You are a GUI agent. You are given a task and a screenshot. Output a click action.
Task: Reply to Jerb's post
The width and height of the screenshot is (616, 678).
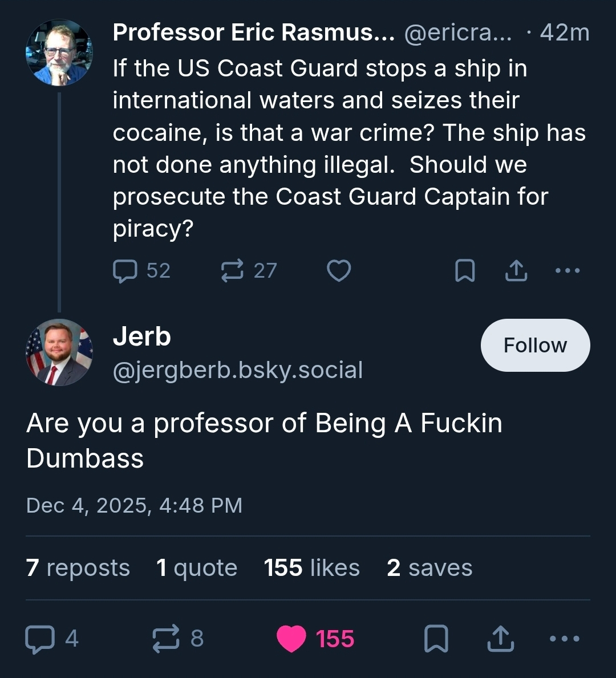pyautogui.click(x=39, y=639)
